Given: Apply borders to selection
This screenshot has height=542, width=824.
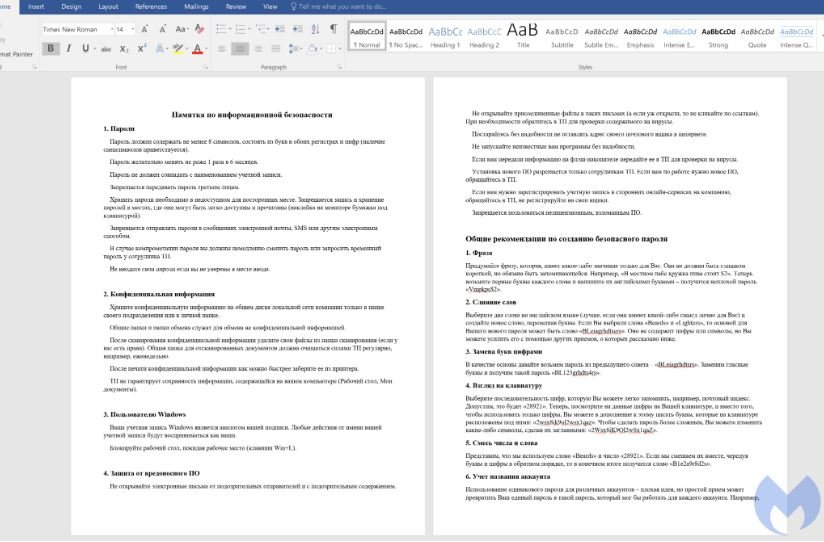Looking at the screenshot, I should 331,49.
